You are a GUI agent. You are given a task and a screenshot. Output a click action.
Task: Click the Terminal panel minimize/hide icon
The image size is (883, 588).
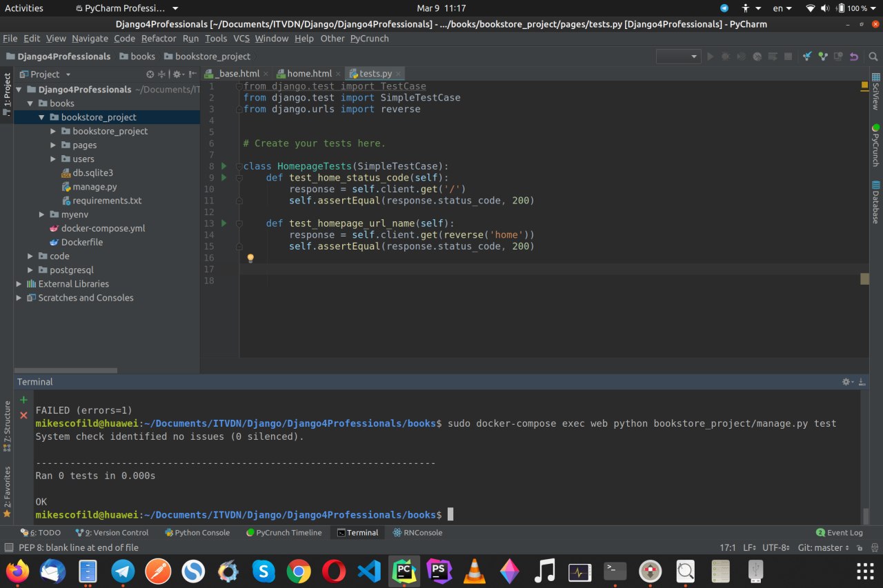pyautogui.click(x=862, y=382)
